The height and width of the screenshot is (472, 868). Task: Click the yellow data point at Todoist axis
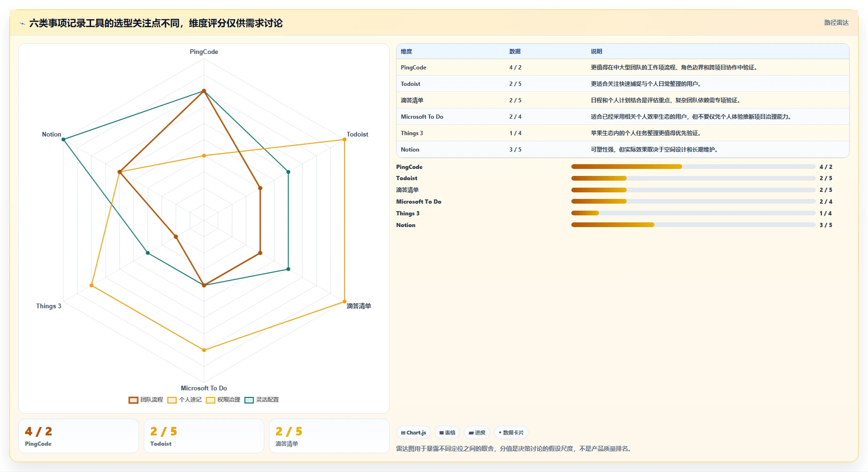coord(345,139)
